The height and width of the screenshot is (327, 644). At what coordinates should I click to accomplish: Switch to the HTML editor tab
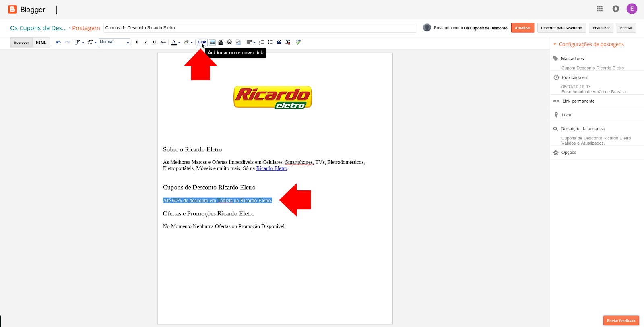(x=41, y=42)
